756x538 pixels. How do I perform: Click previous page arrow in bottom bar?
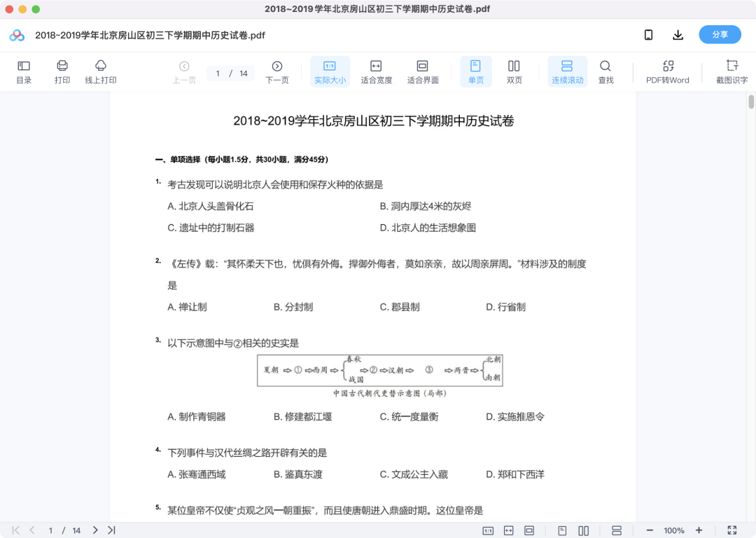click(31, 530)
